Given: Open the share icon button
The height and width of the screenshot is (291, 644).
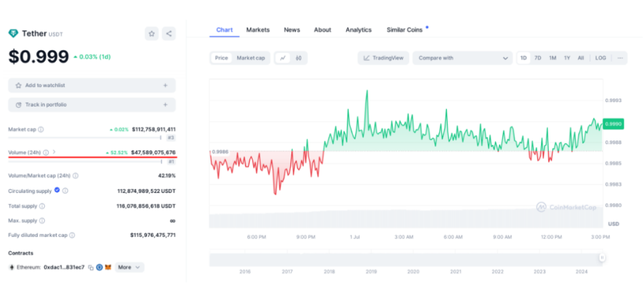Looking at the screenshot, I should (169, 34).
